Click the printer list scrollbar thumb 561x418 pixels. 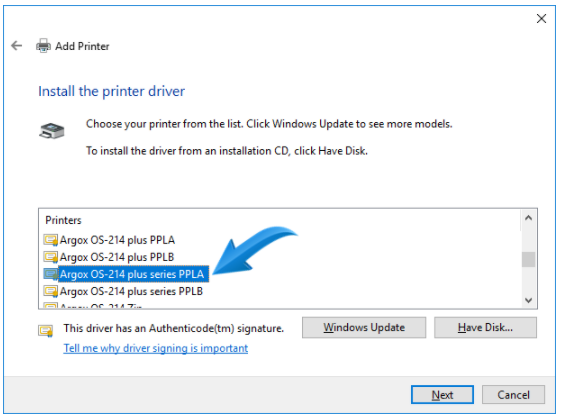click(528, 259)
